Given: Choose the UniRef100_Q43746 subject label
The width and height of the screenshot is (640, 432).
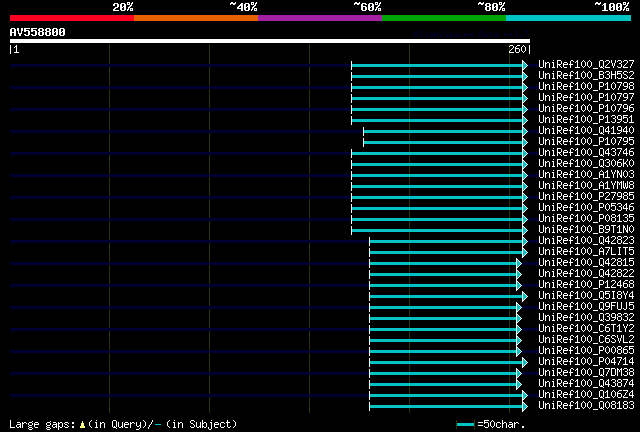Looking at the screenshot, I should coord(586,152).
